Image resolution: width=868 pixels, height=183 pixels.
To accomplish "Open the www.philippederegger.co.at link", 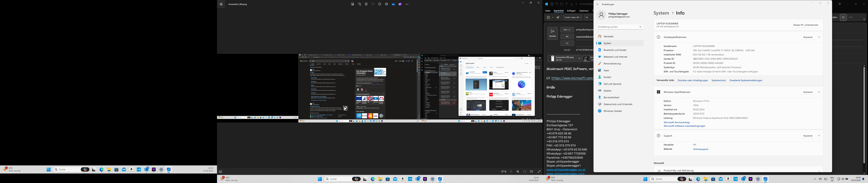I will 566,170.
